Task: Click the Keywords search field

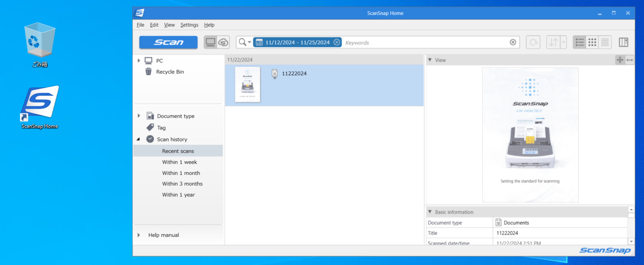Action: pyautogui.click(x=425, y=42)
